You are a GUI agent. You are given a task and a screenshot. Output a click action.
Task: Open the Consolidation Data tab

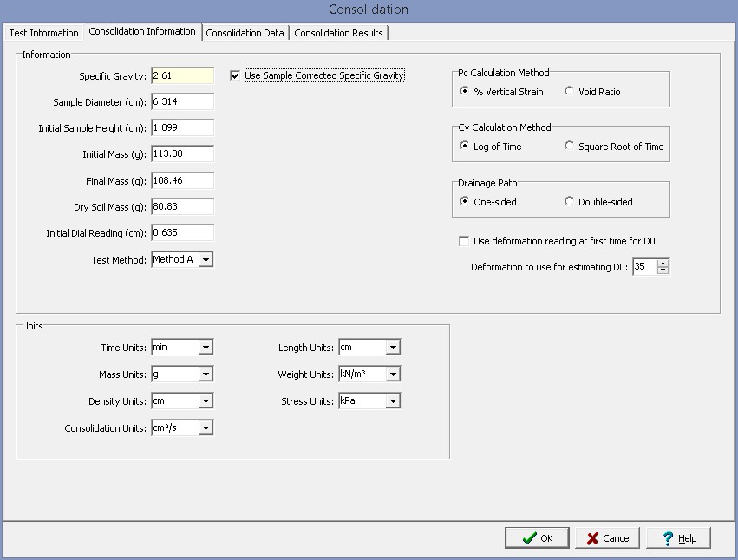(245, 33)
